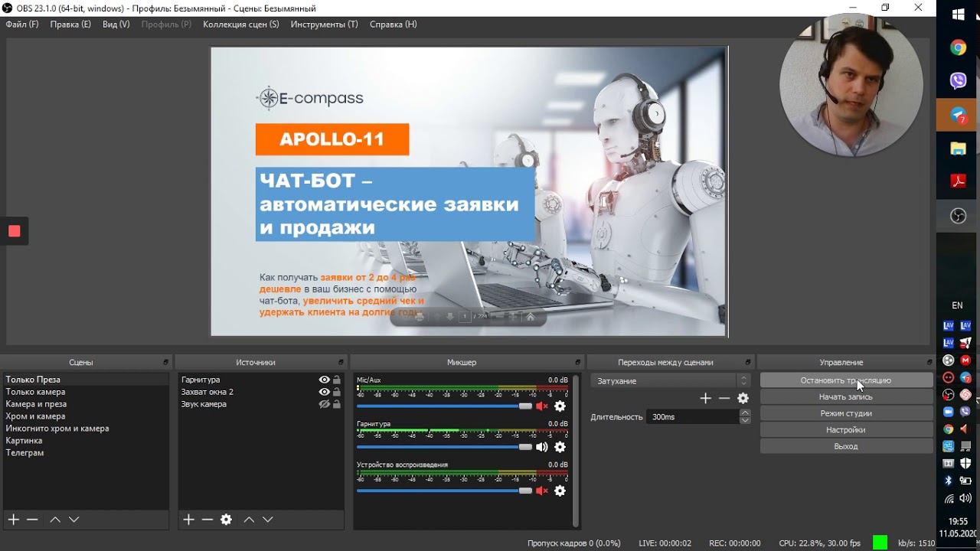Remove selected scene with minus icon
The image size is (980, 551).
(32, 520)
